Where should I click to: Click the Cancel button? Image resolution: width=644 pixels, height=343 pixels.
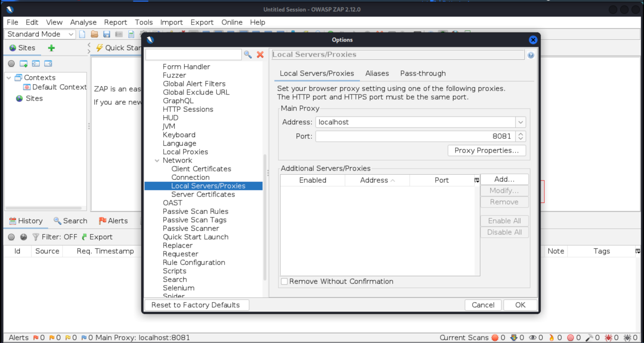pos(483,305)
